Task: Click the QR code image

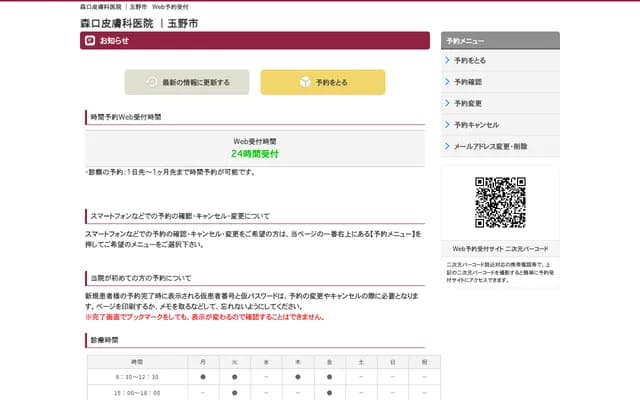Action: (x=500, y=202)
